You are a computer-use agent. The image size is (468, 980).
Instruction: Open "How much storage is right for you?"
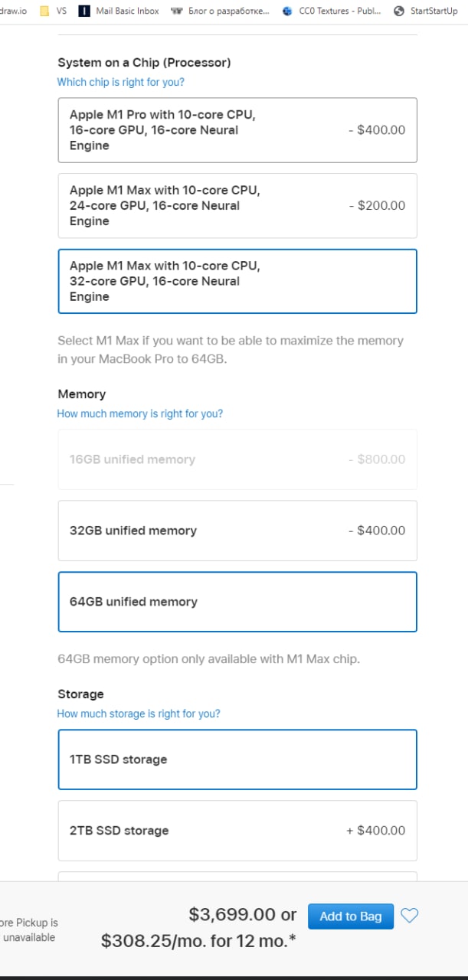pyautogui.click(x=139, y=714)
